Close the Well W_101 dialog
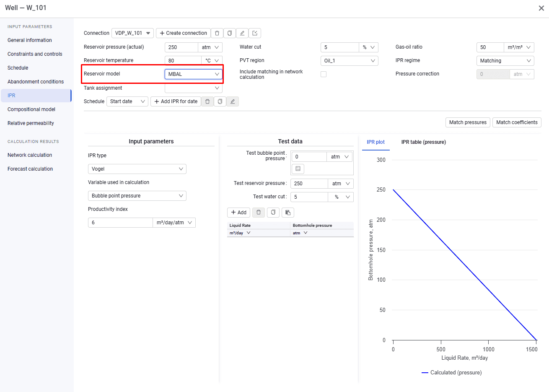The height and width of the screenshot is (392, 549). 541,8
